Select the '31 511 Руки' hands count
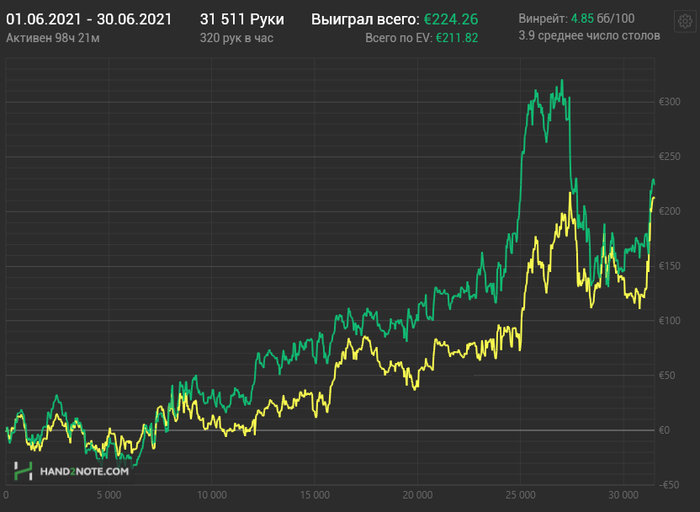The image size is (700, 512). click(x=242, y=19)
